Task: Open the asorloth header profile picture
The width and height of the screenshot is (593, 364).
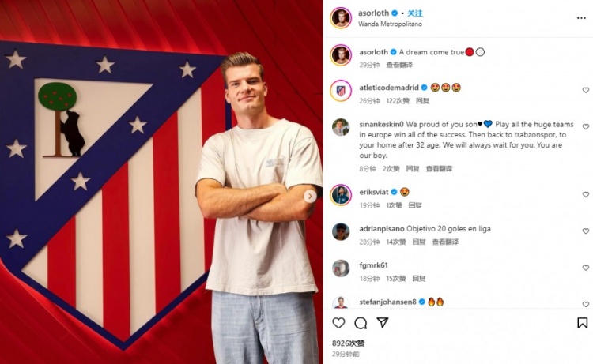Action: pyautogui.click(x=341, y=17)
